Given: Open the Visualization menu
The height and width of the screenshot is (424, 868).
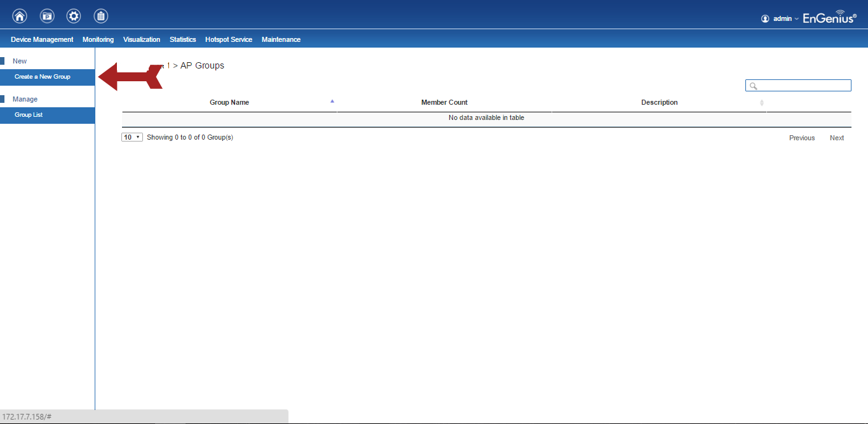Looking at the screenshot, I should coord(142,39).
